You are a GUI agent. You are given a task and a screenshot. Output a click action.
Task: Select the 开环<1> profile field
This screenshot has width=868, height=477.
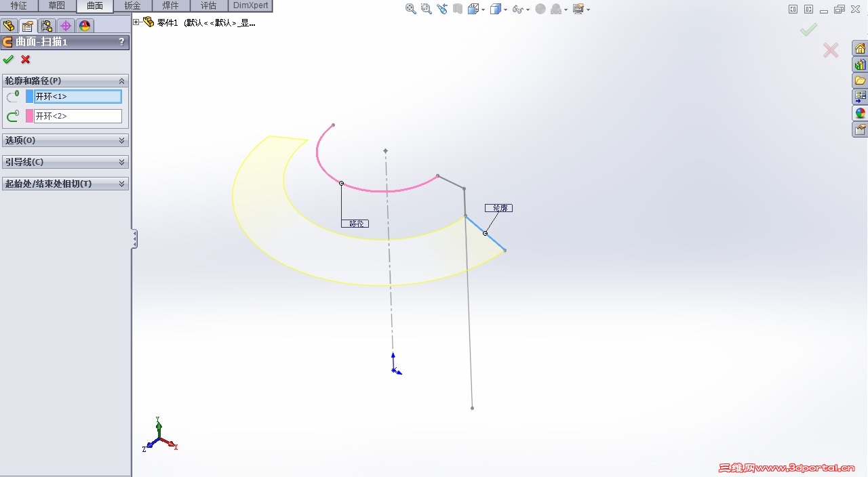(78, 96)
